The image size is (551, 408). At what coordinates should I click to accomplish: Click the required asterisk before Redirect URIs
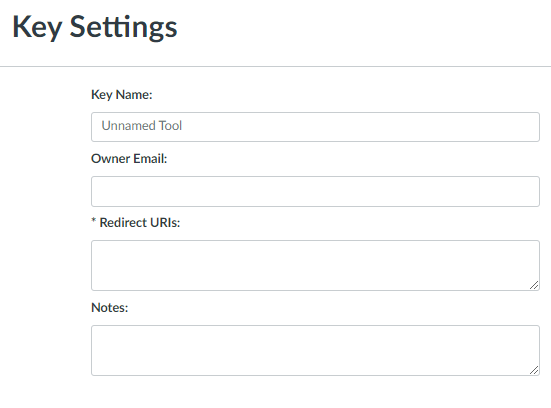pos(93,221)
